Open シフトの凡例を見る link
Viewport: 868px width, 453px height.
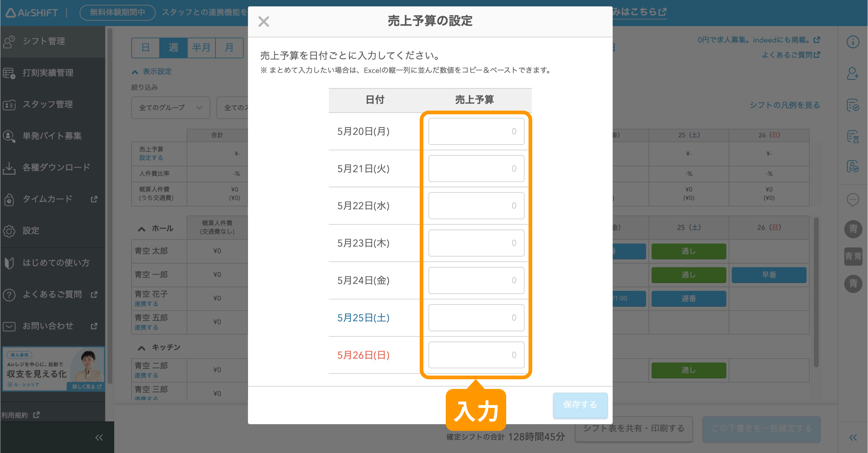pyautogui.click(x=785, y=105)
